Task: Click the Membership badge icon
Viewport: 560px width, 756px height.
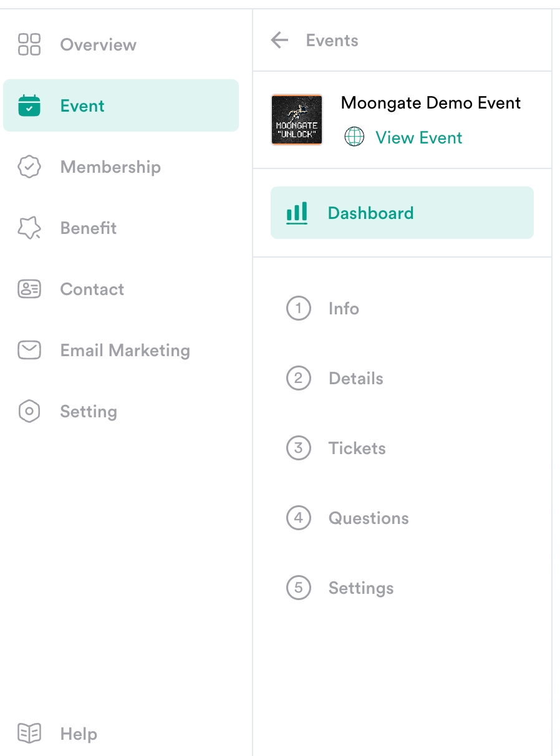Action: (x=29, y=167)
